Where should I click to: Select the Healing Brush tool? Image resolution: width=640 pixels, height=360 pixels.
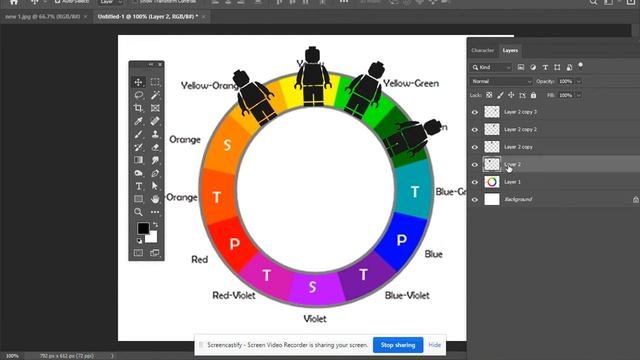[x=155, y=121]
